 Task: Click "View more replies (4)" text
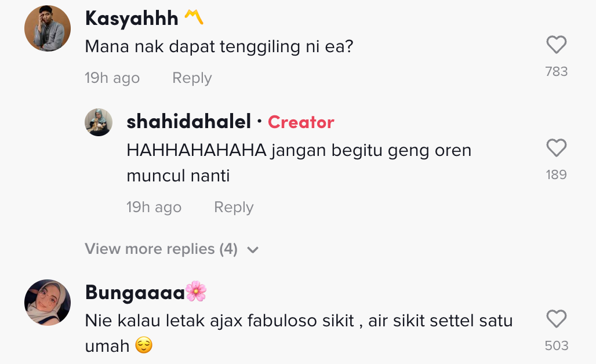pyautogui.click(x=161, y=249)
